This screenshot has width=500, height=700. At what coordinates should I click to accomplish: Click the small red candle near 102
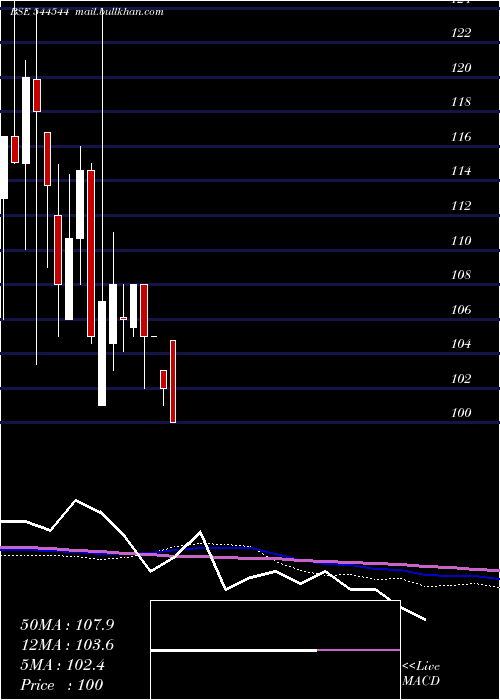tap(163, 379)
